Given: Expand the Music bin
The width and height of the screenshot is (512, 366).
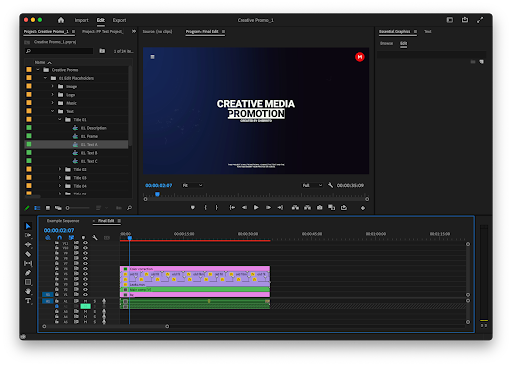Looking at the screenshot, I should tap(52, 103).
